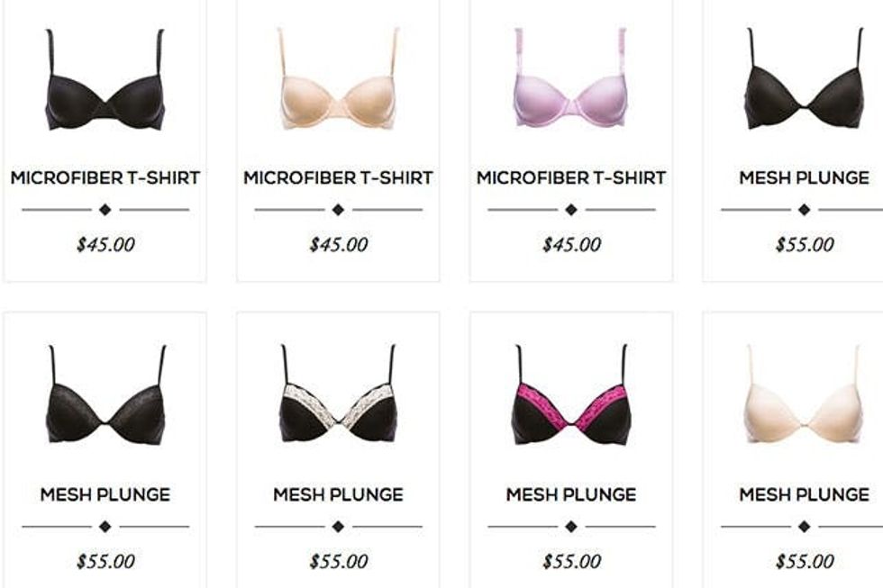883x588 pixels.
Task: Click the Microfiber T-Shirt title under the black bra
Action: (x=105, y=177)
